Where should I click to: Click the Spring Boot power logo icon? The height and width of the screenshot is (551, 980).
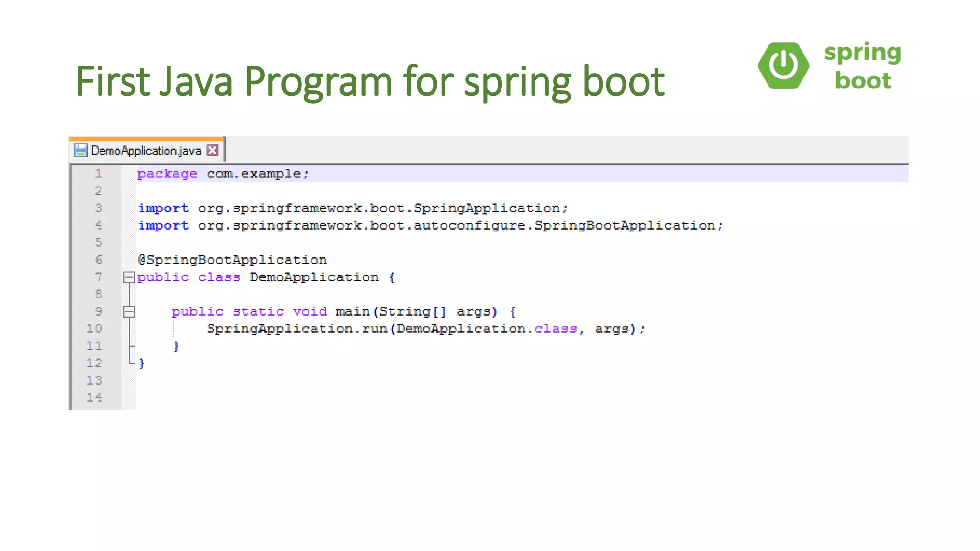pyautogui.click(x=783, y=66)
